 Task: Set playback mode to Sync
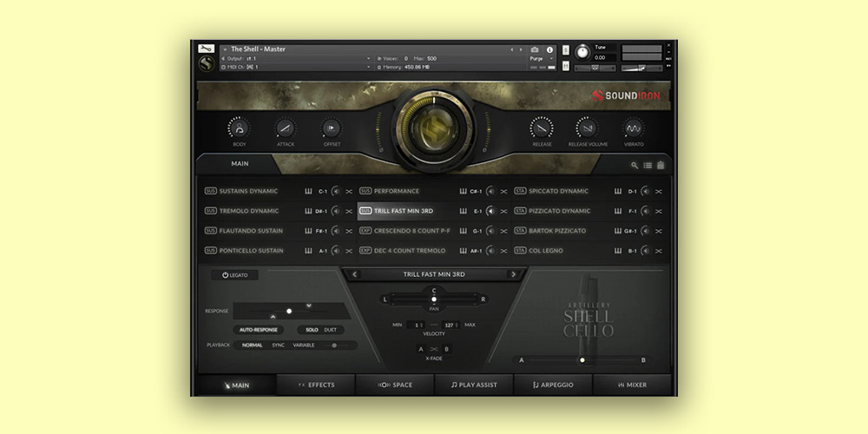(278, 345)
